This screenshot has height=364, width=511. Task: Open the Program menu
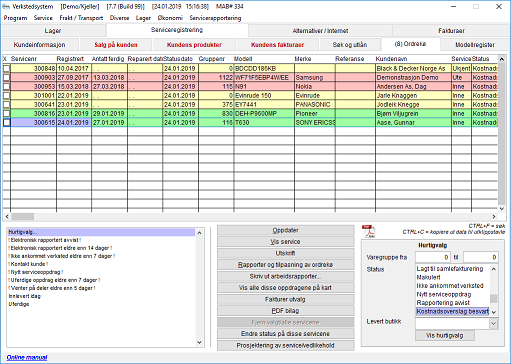[x=15, y=18]
